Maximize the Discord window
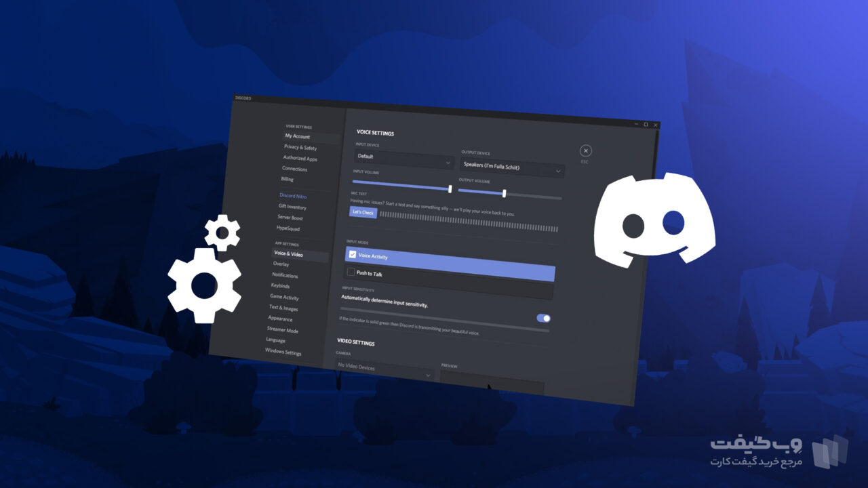Viewport: 868px width, 488px height. 646,124
